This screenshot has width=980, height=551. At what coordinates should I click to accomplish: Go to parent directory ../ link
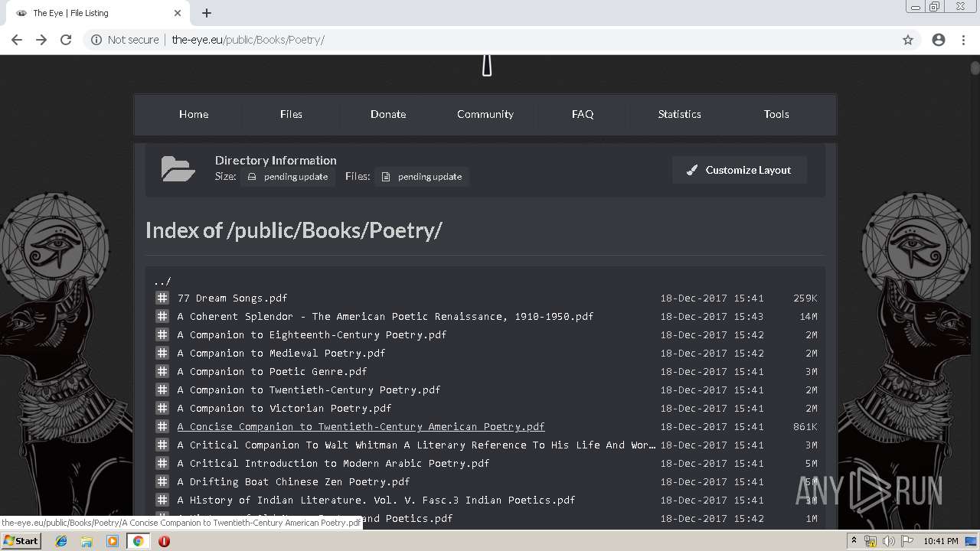(x=162, y=281)
